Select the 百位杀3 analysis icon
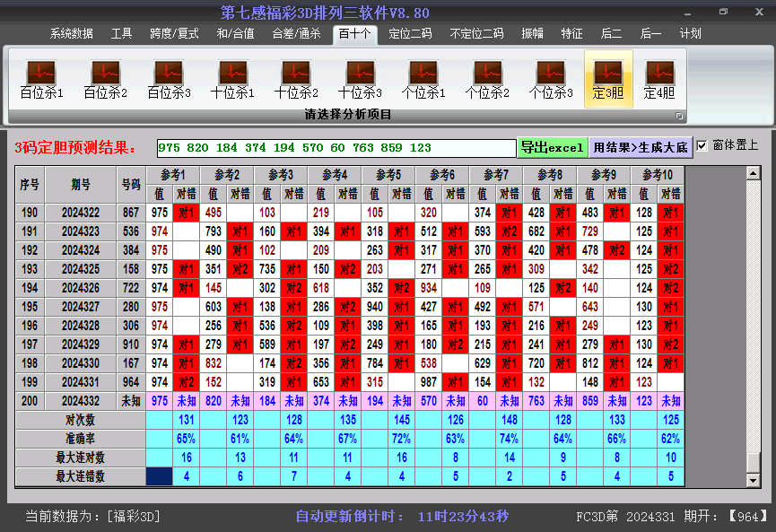Viewport: 776px width, 532px height. 169,79
